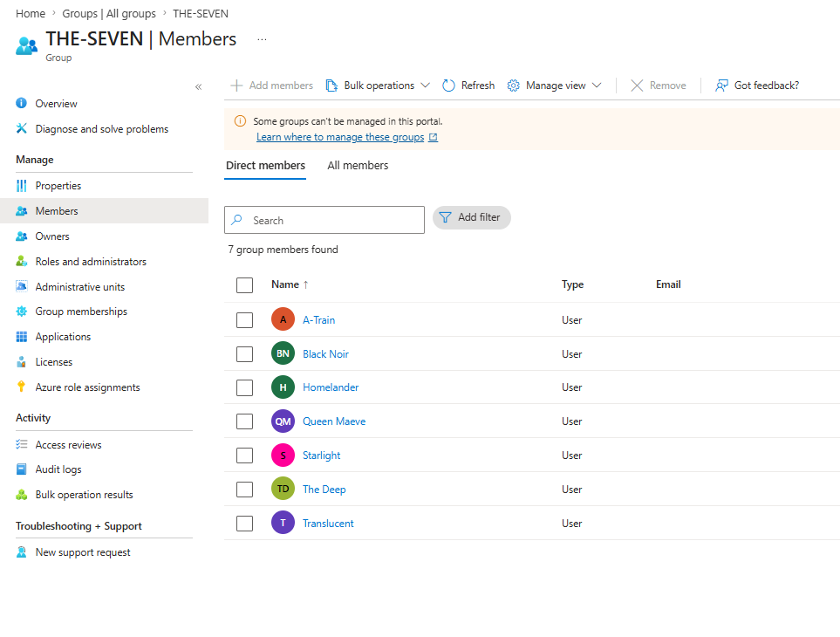Viewport: 840px width, 637px height.
Task: Select the Queen Maeve row checkbox
Action: [x=245, y=421]
